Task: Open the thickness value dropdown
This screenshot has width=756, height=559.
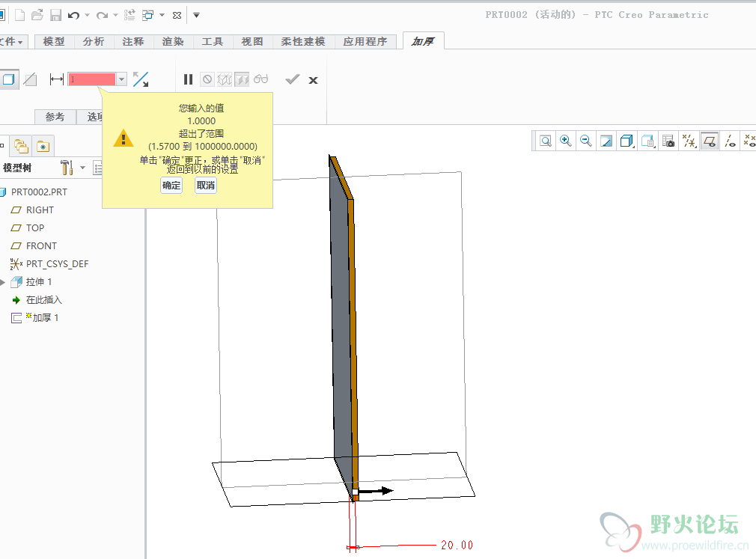Action: pos(121,79)
